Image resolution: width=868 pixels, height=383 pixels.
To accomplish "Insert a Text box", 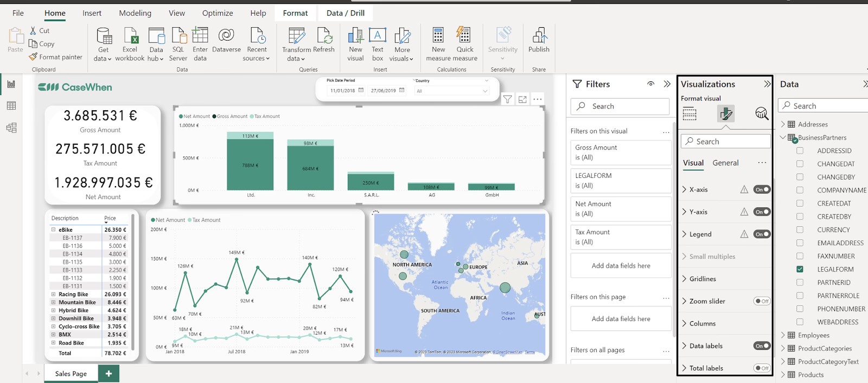I will pyautogui.click(x=378, y=37).
